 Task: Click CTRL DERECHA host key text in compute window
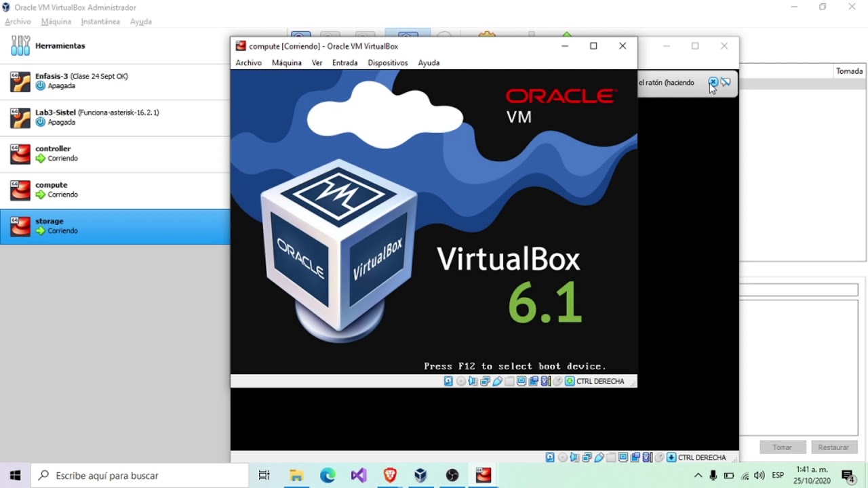[600, 381]
